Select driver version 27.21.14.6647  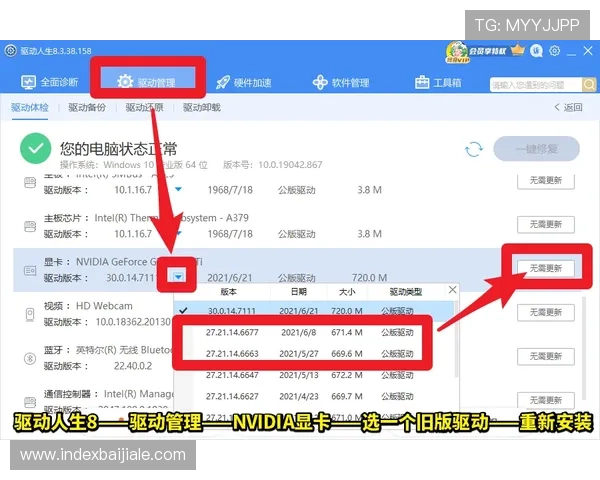314,375
